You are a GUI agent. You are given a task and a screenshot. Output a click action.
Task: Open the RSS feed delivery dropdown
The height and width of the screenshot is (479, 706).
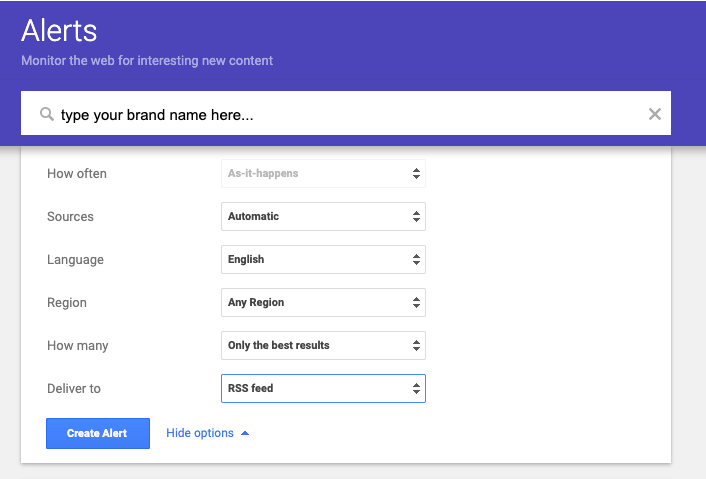point(322,388)
